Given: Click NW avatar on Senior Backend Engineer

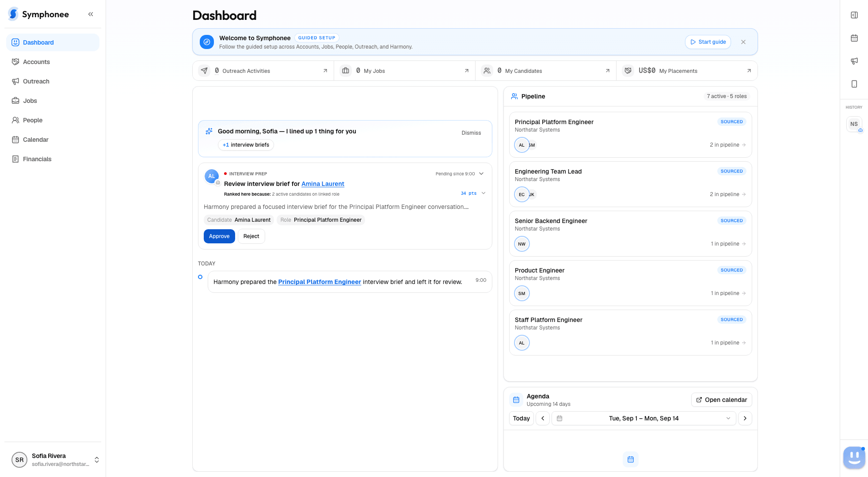Looking at the screenshot, I should pyautogui.click(x=522, y=244).
